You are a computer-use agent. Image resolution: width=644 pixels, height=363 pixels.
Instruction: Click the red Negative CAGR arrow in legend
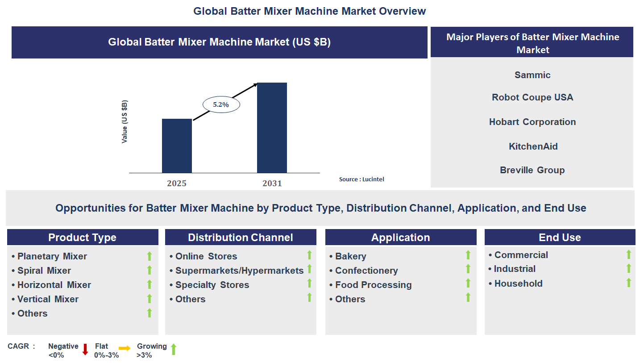click(x=85, y=350)
